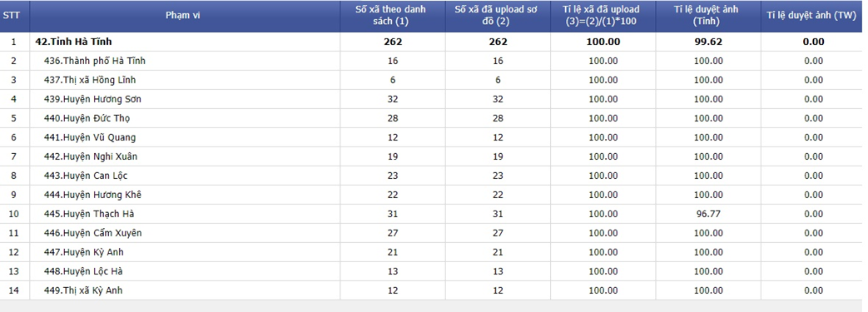Select 449.Thị xã Kỳ Anh
868x312 pixels.
(x=83, y=290)
